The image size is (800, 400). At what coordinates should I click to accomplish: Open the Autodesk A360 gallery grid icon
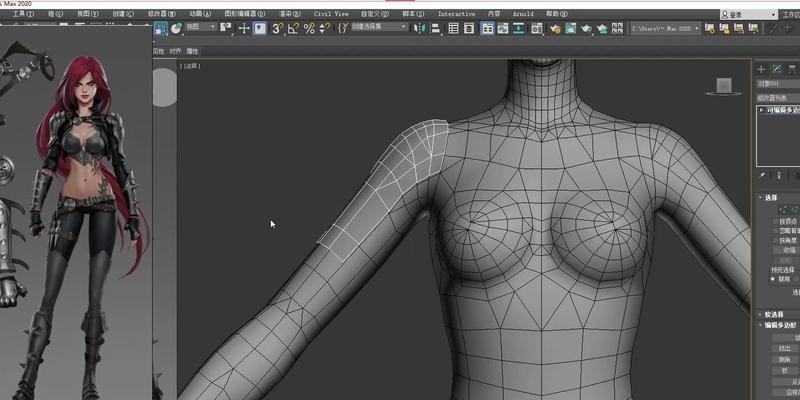coord(617,28)
